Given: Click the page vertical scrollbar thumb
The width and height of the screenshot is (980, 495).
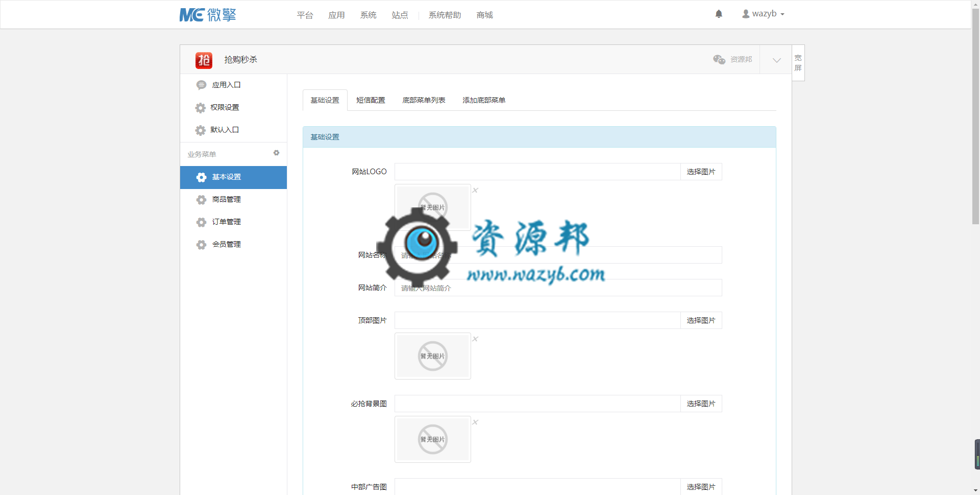Looking at the screenshot, I should pos(975,116).
